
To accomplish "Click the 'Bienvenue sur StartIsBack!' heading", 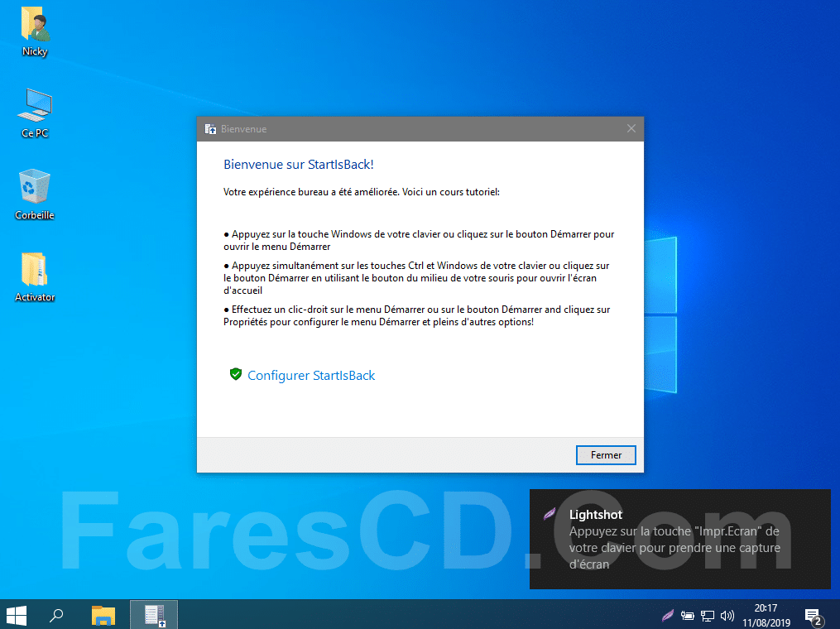I will pyautogui.click(x=299, y=165).
